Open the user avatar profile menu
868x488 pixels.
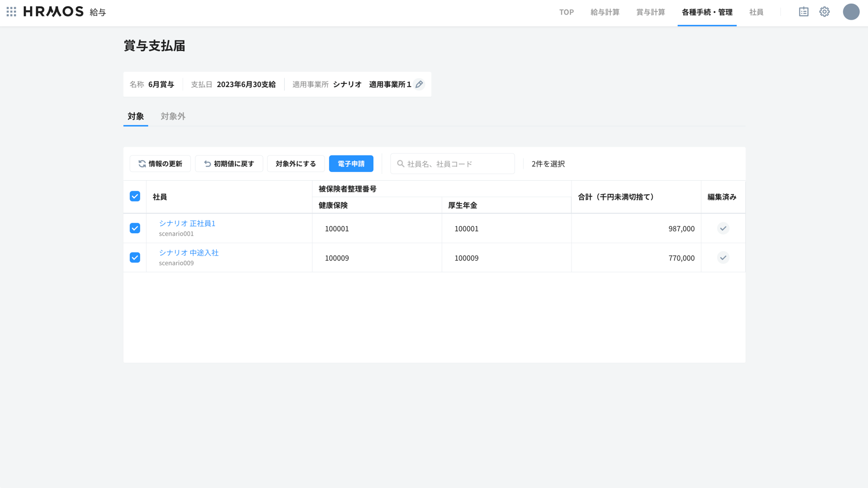coord(850,11)
